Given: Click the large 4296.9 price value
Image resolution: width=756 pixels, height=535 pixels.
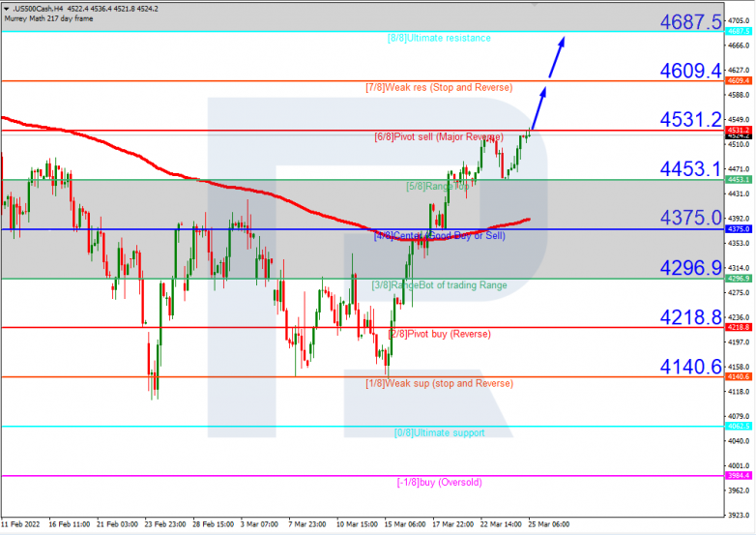Looking at the screenshot, I should point(691,268).
